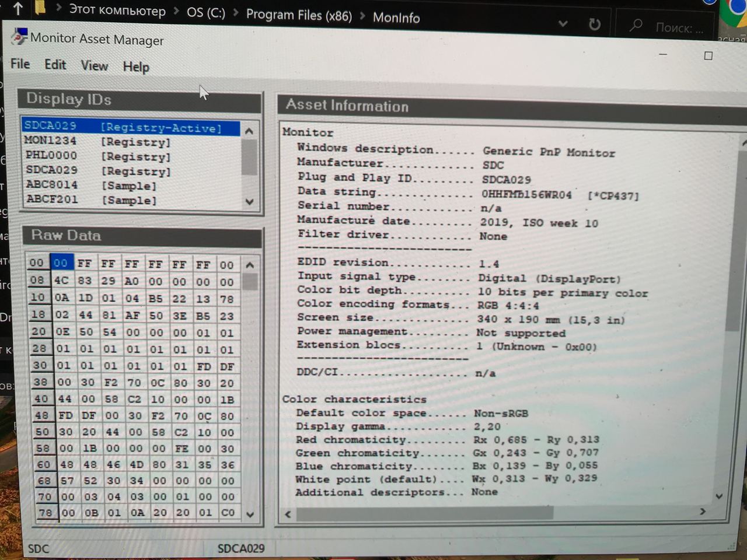This screenshot has height=560, width=747.
Task: Click Raw Data scroll-down arrow
Action: pyautogui.click(x=250, y=514)
